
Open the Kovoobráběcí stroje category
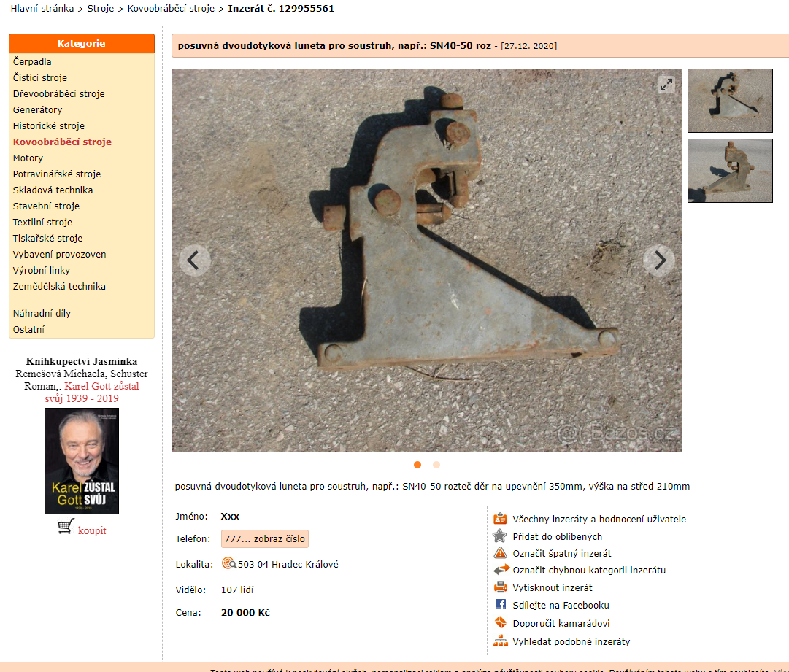pyautogui.click(x=62, y=142)
